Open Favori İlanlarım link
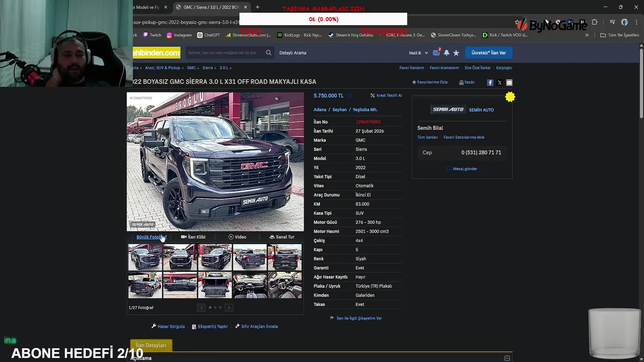Screen dimensions: 644x362 (412, 68)
